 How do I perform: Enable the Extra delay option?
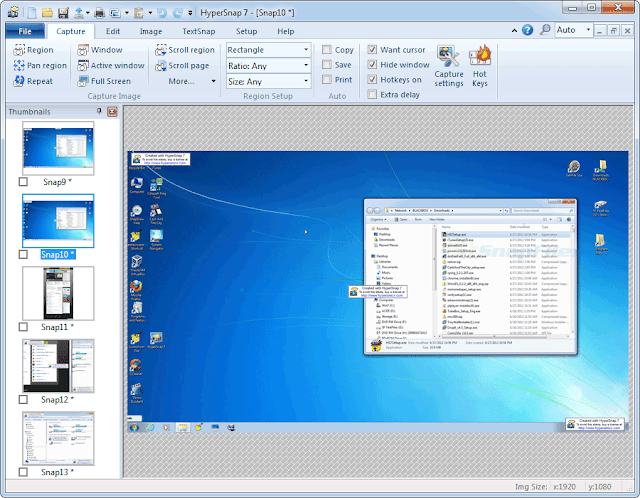372,94
